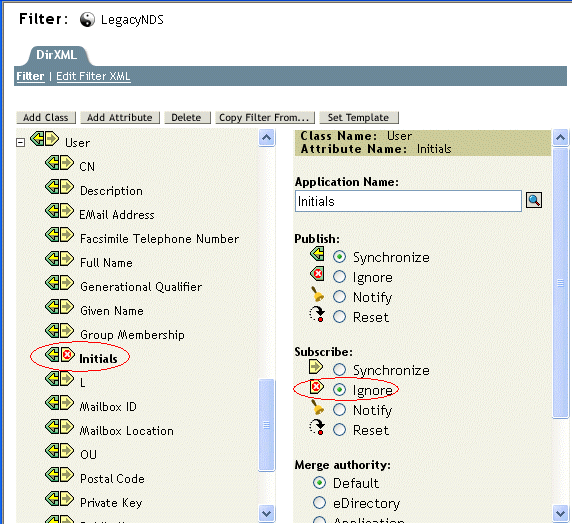The image size is (572, 524).
Task: Click the Add Class button
Action: tap(46, 117)
